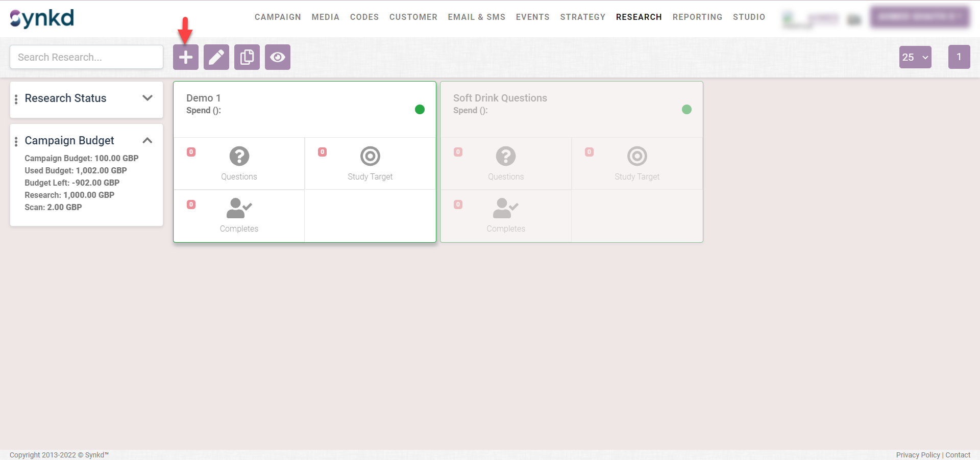Screen dimensions: 980x460
Task: Open Study Target icon in Demo 1
Action: click(x=370, y=157)
